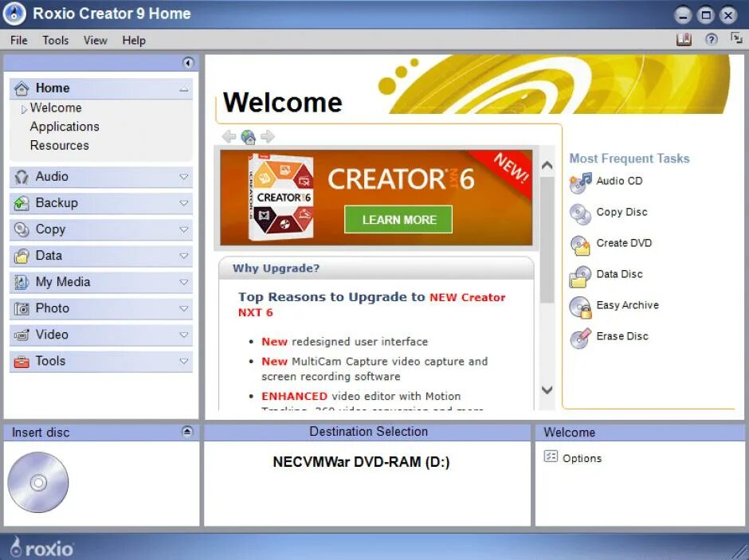Image resolution: width=749 pixels, height=560 pixels.
Task: Expand the Video section arrow
Action: 184,335
